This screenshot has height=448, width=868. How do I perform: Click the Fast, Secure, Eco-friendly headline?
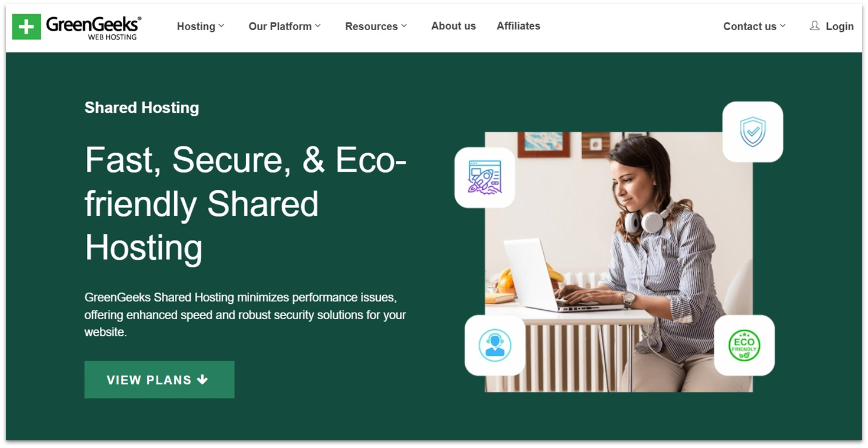(x=246, y=203)
